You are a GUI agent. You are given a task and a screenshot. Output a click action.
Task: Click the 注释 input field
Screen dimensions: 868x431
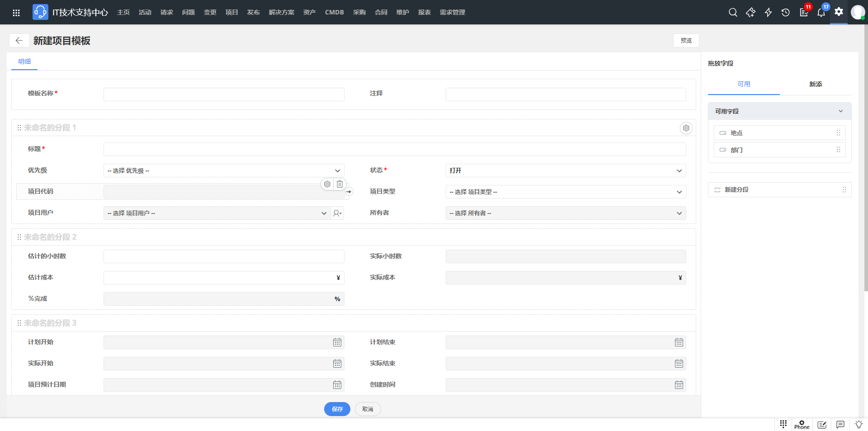pyautogui.click(x=566, y=95)
